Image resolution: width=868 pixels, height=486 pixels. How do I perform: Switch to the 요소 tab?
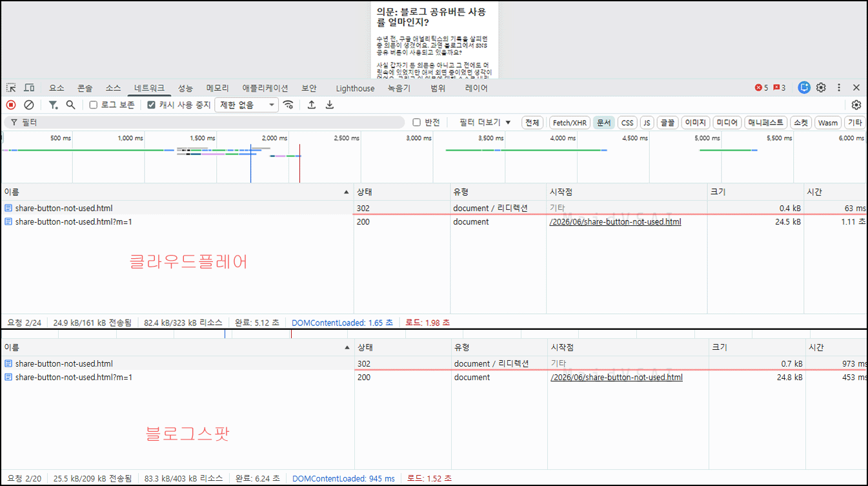click(57, 88)
